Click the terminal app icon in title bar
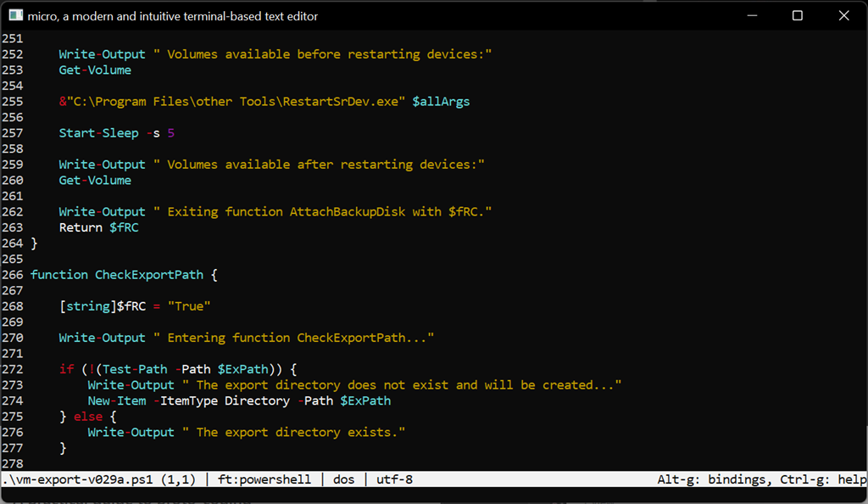 click(14, 15)
